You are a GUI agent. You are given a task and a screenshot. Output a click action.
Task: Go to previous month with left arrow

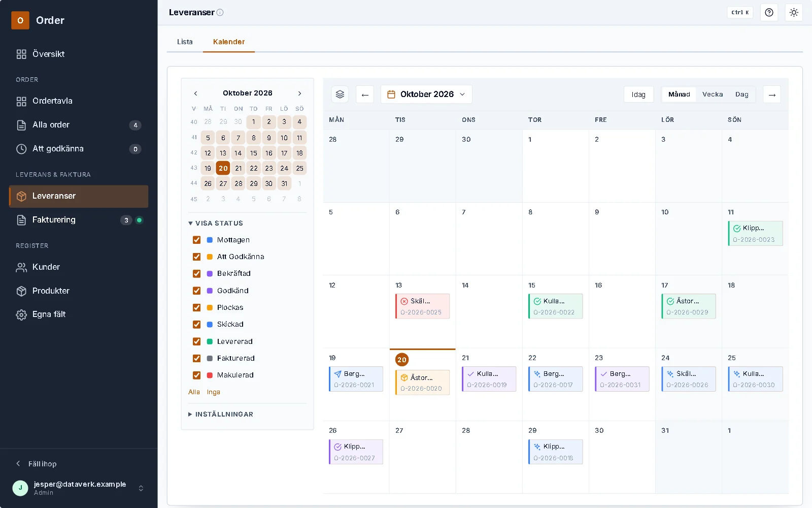tap(365, 94)
